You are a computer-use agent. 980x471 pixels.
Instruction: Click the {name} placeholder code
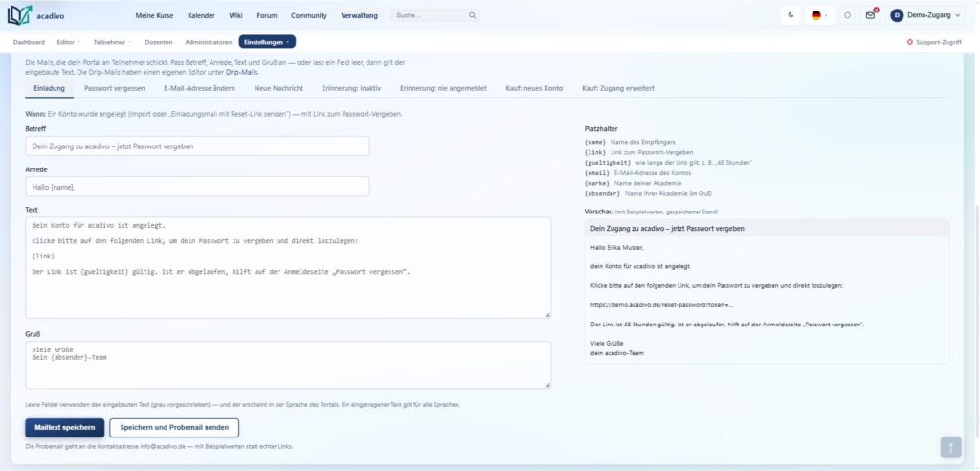[595, 142]
